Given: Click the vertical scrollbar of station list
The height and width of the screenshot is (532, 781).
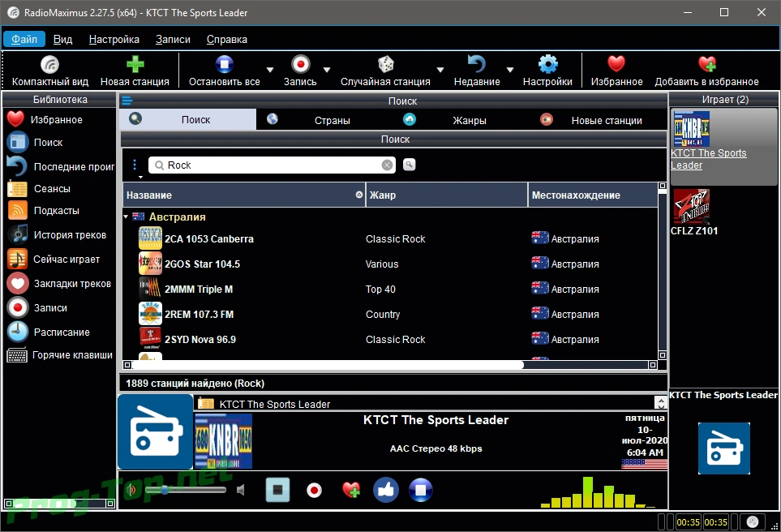Looking at the screenshot, I should click(x=662, y=271).
